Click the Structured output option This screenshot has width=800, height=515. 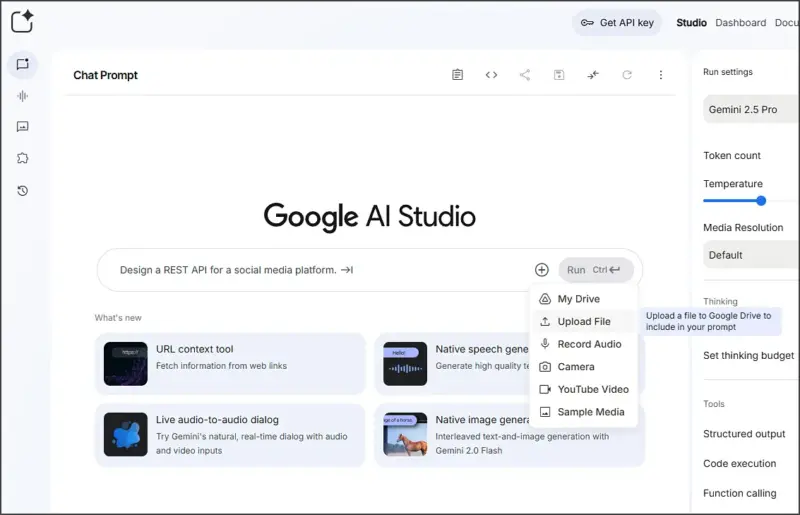pos(744,434)
